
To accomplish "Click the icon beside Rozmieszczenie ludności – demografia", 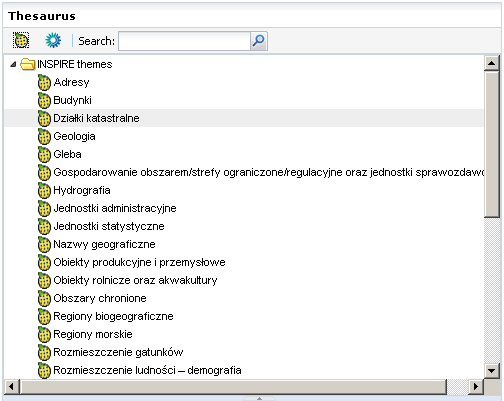I will point(44,370).
